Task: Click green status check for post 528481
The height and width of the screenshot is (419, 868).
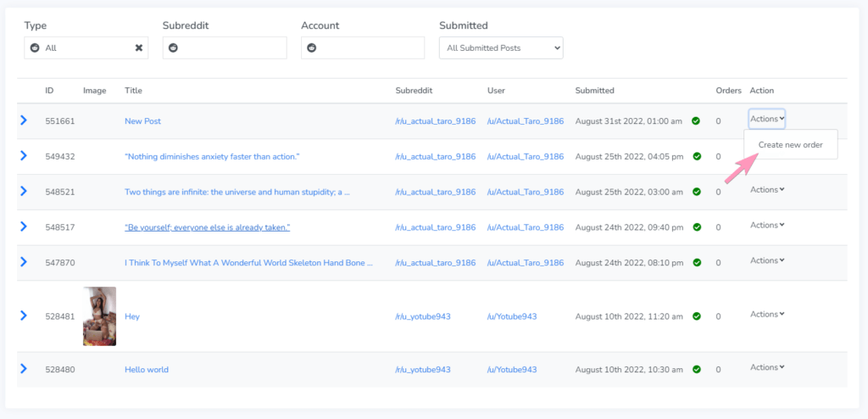Action: (x=696, y=316)
